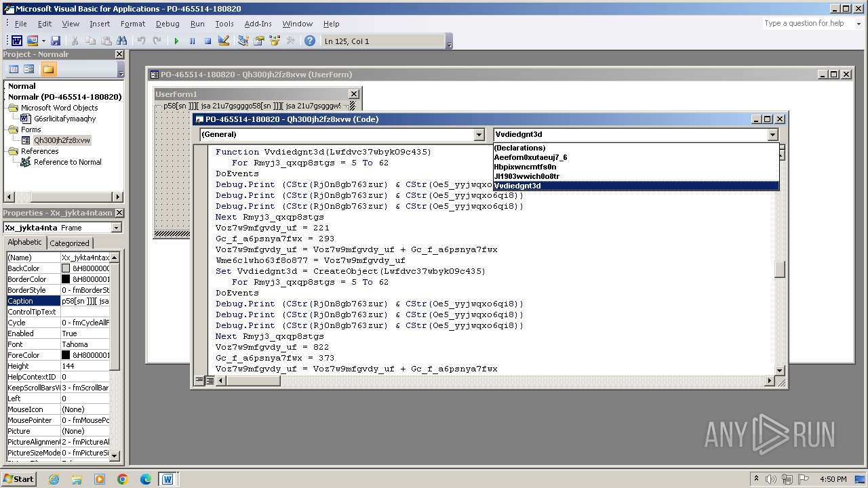The width and height of the screenshot is (868, 488).
Task: Open the Object Browser icon
Action: click(x=275, y=41)
